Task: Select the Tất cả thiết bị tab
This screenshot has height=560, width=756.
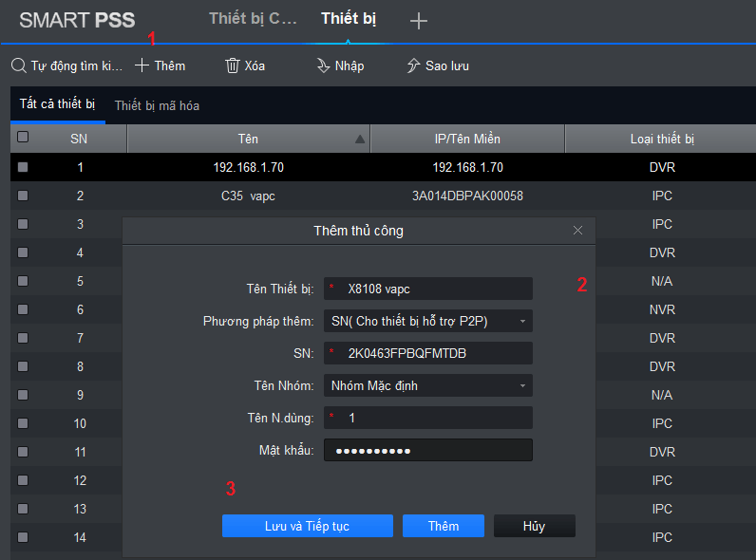Action: coord(57,104)
